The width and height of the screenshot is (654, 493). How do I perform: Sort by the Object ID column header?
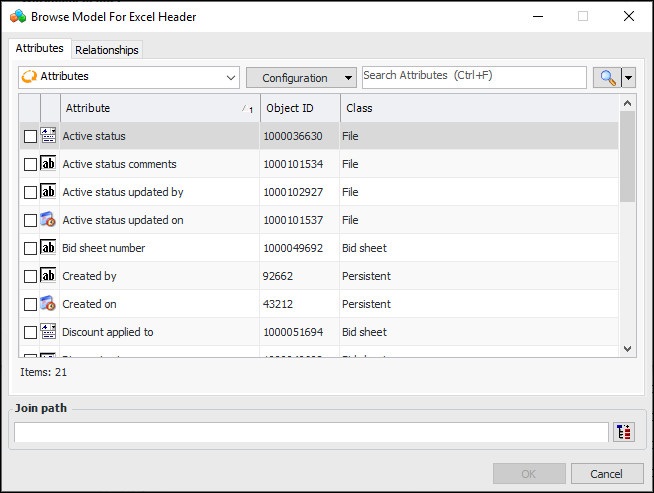pos(299,108)
